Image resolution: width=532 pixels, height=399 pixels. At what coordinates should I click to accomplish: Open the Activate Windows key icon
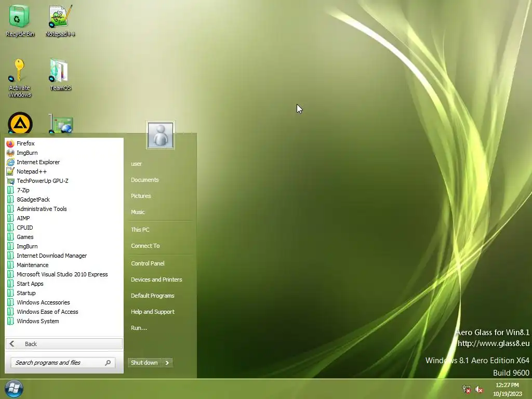coord(19,78)
